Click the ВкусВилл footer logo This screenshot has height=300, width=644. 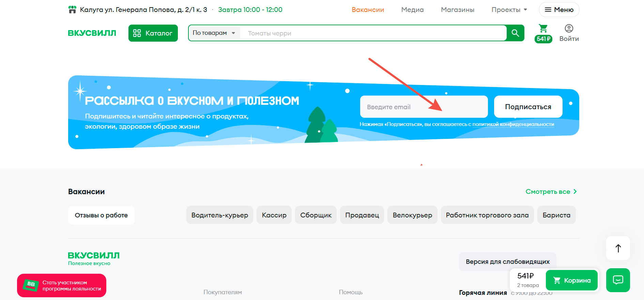point(94,258)
